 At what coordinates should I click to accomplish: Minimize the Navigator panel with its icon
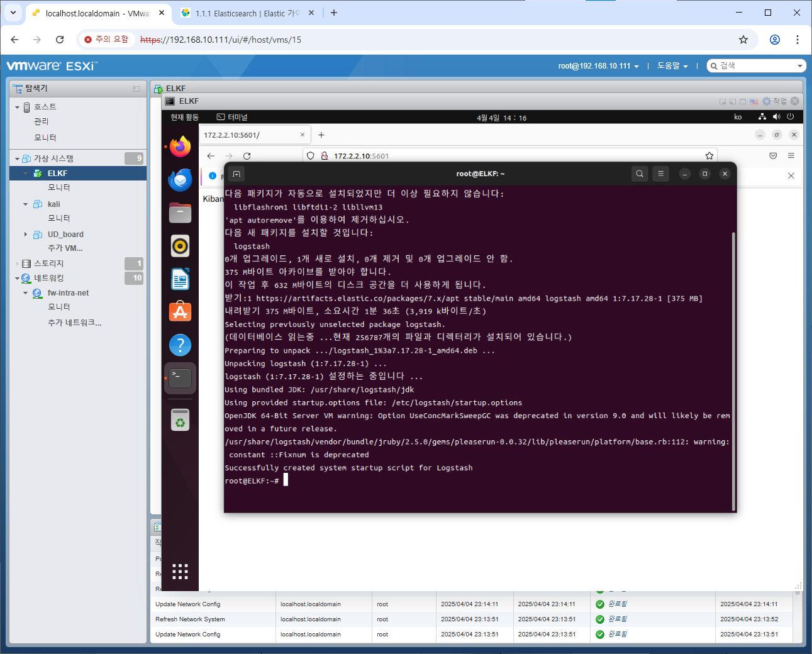click(x=136, y=89)
